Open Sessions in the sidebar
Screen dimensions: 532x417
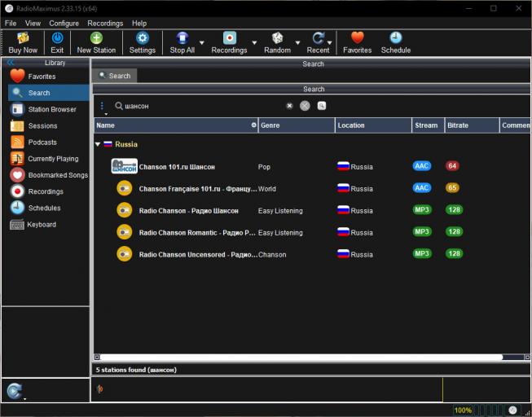click(x=49, y=126)
